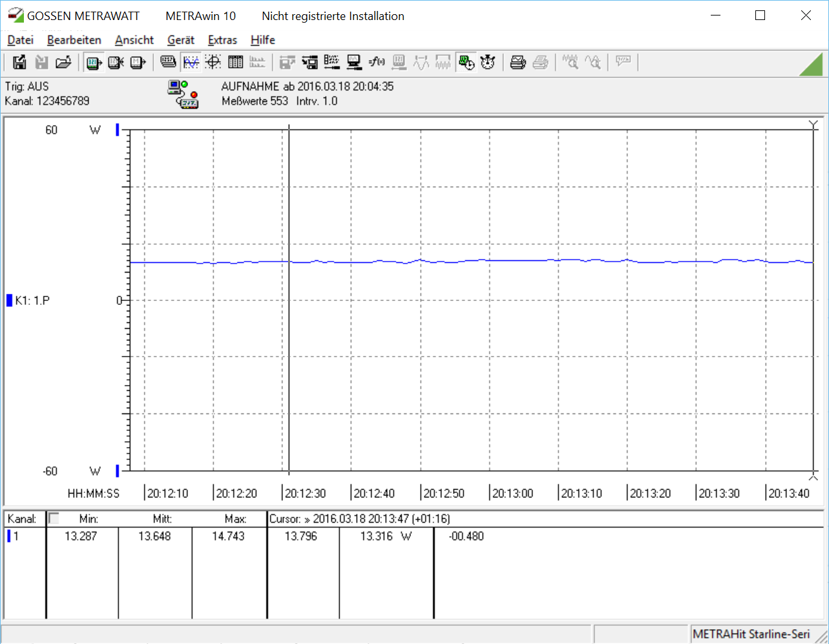
Task: Click the Mitt value 13.648
Action: [154, 536]
